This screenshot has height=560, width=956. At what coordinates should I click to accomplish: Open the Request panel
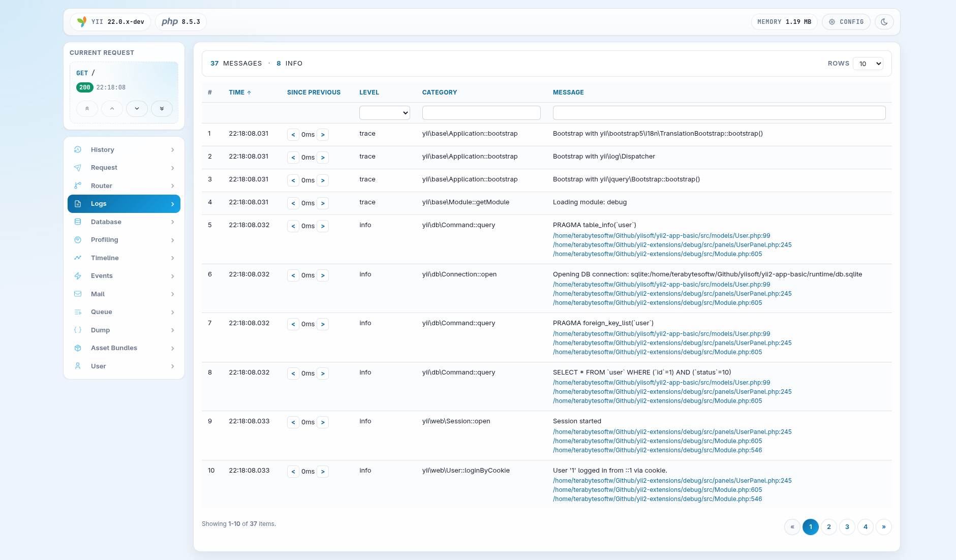click(124, 168)
